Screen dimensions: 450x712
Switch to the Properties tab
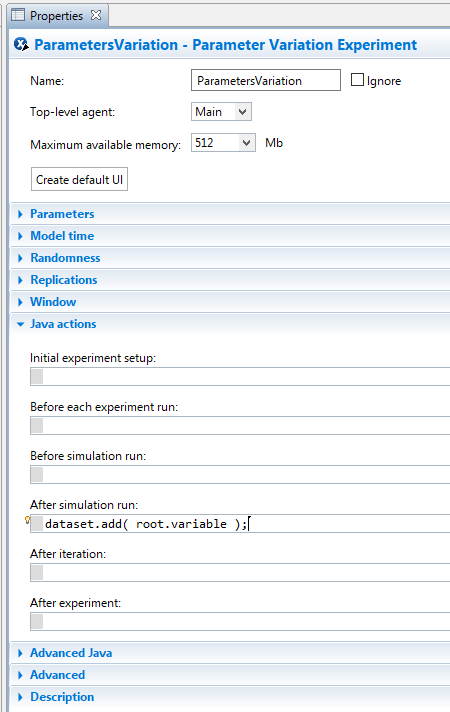[56, 15]
